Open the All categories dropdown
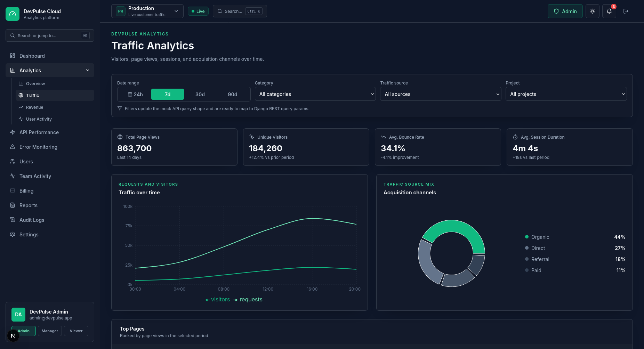The width and height of the screenshot is (644, 349). click(315, 94)
